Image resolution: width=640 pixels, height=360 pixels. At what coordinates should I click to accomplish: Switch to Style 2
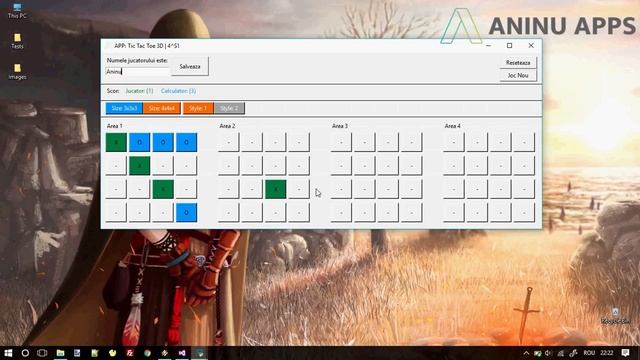coord(229,108)
